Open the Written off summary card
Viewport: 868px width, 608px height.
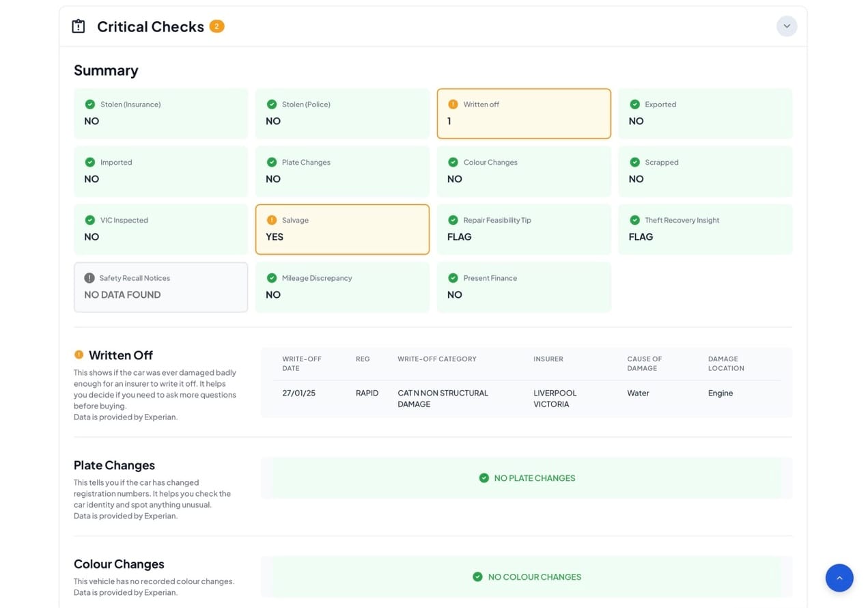point(524,113)
